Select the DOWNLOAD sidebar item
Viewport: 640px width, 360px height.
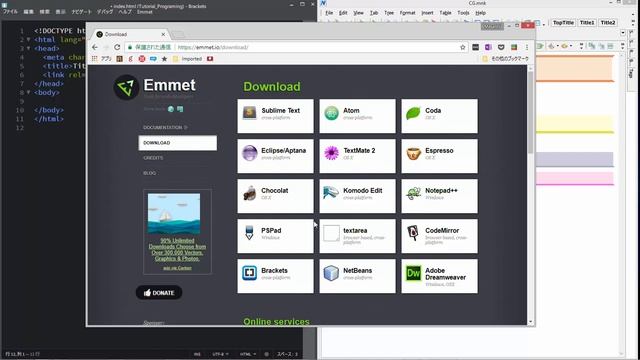(178, 143)
